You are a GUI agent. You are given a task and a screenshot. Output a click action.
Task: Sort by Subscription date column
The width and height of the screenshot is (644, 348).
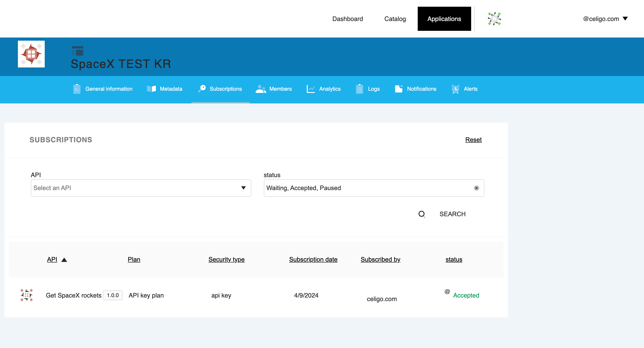(x=313, y=259)
